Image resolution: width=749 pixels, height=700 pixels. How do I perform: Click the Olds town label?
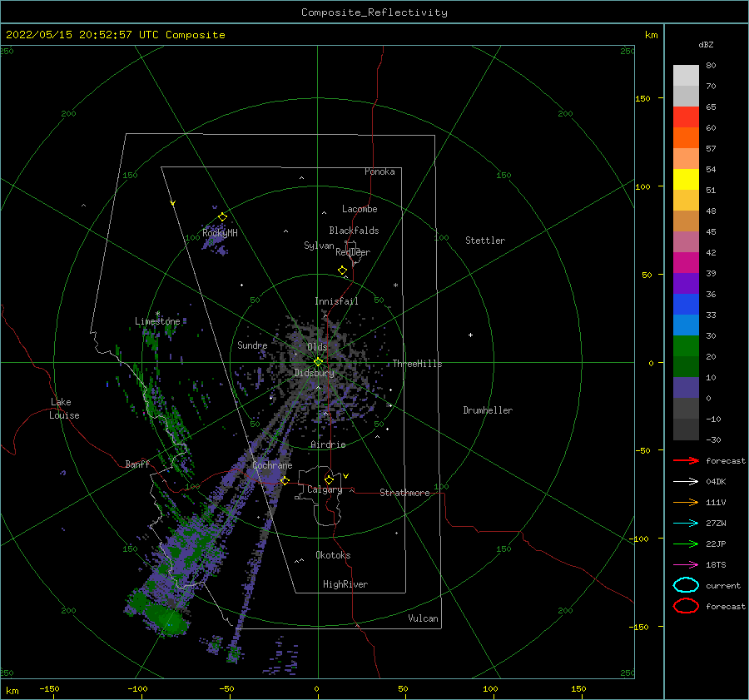coord(317,347)
